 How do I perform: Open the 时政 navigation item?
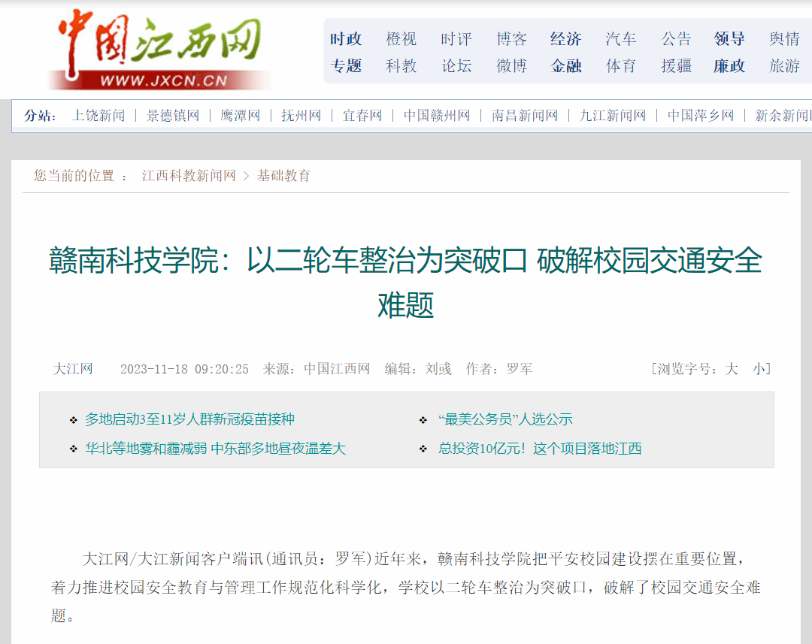(346, 39)
